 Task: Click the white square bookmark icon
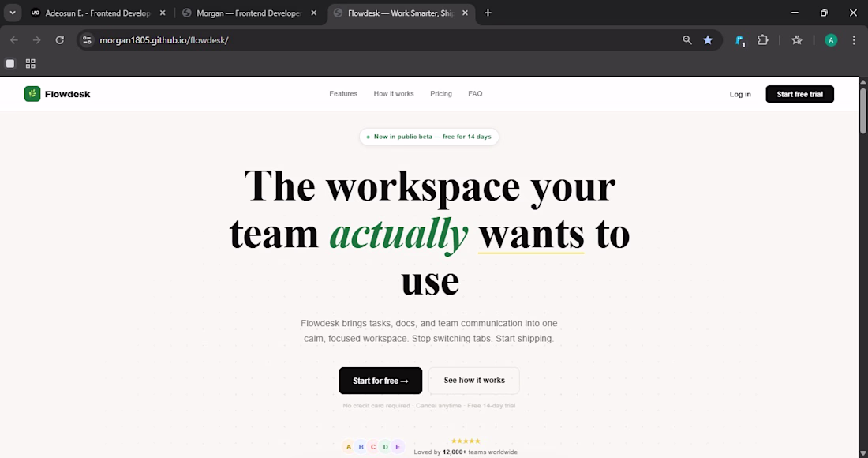[x=10, y=64]
